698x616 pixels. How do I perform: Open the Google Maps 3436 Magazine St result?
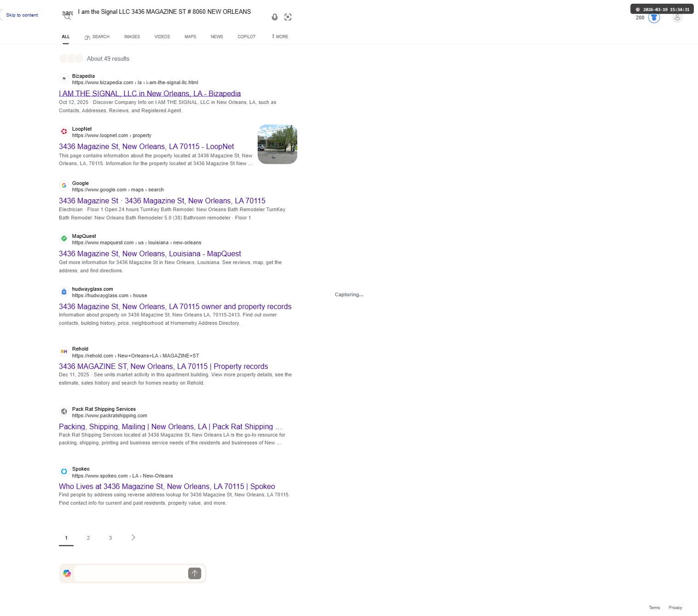162,201
